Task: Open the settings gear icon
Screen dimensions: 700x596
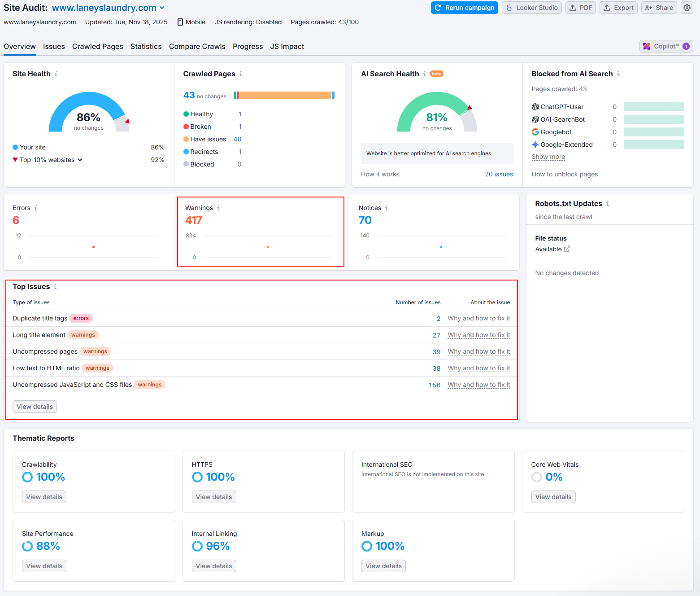Action: [687, 8]
